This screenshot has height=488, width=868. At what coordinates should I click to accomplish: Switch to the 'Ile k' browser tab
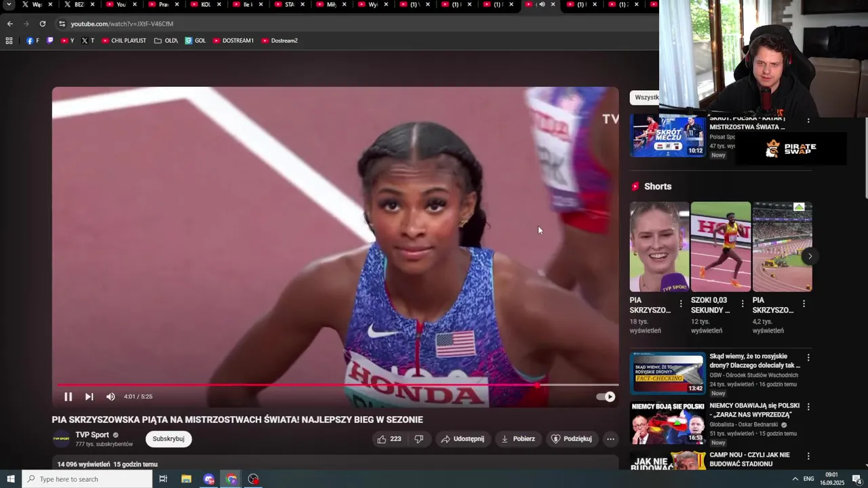point(245,5)
